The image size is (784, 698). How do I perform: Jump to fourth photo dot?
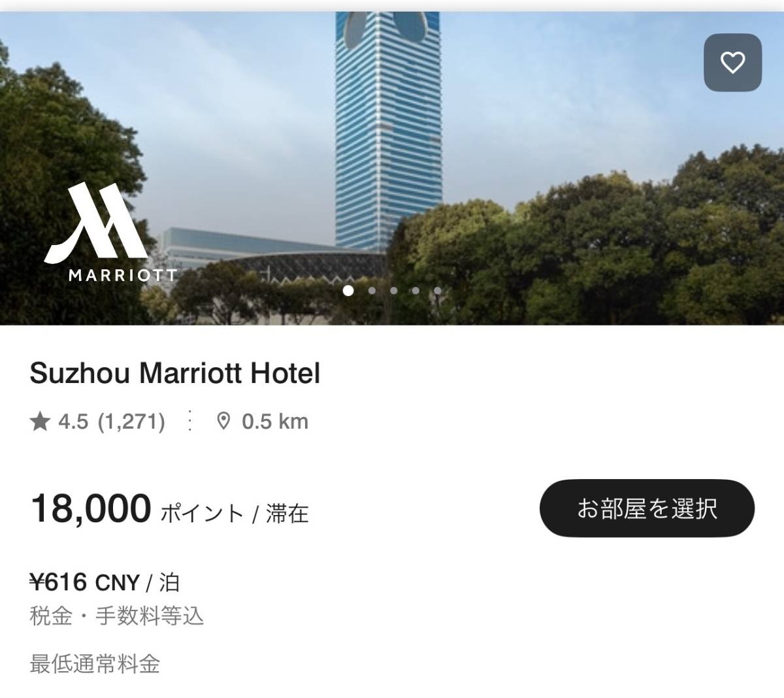click(416, 290)
